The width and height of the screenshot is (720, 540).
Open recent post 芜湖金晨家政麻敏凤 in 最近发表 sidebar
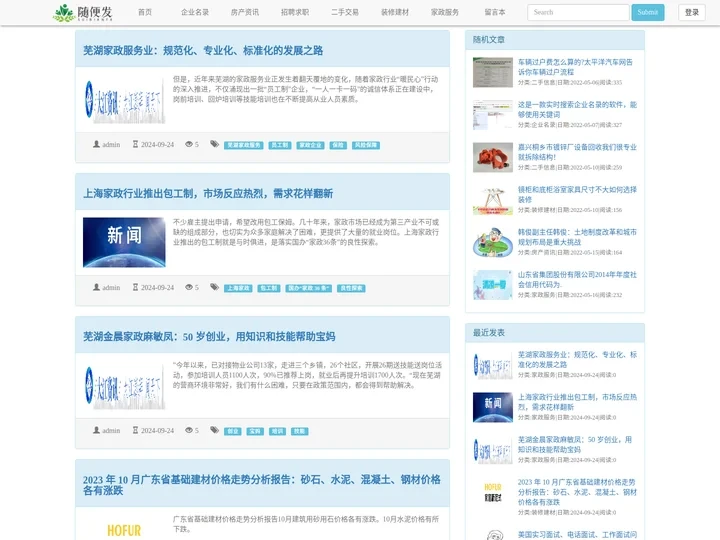(575, 444)
